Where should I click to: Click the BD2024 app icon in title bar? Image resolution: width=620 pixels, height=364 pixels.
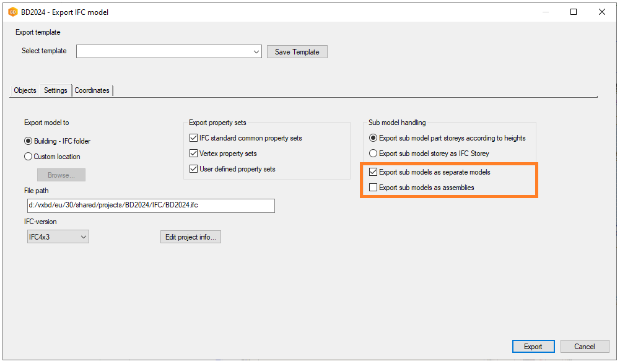(x=12, y=12)
